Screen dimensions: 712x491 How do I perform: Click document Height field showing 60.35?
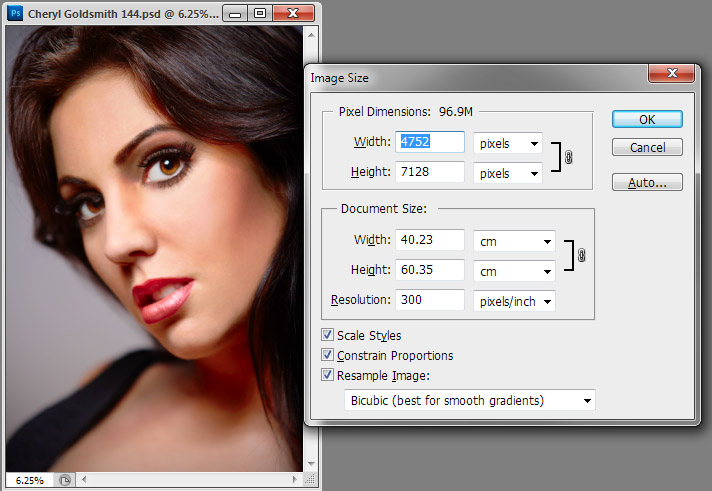tap(430, 270)
